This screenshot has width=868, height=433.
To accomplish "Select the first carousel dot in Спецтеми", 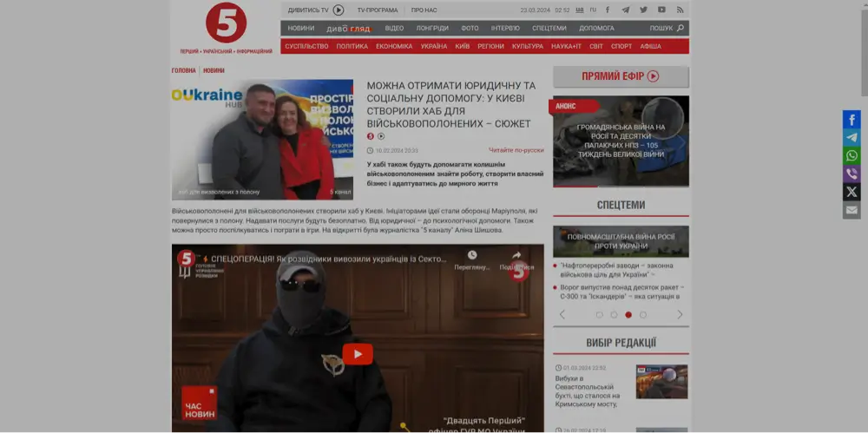I will [599, 315].
